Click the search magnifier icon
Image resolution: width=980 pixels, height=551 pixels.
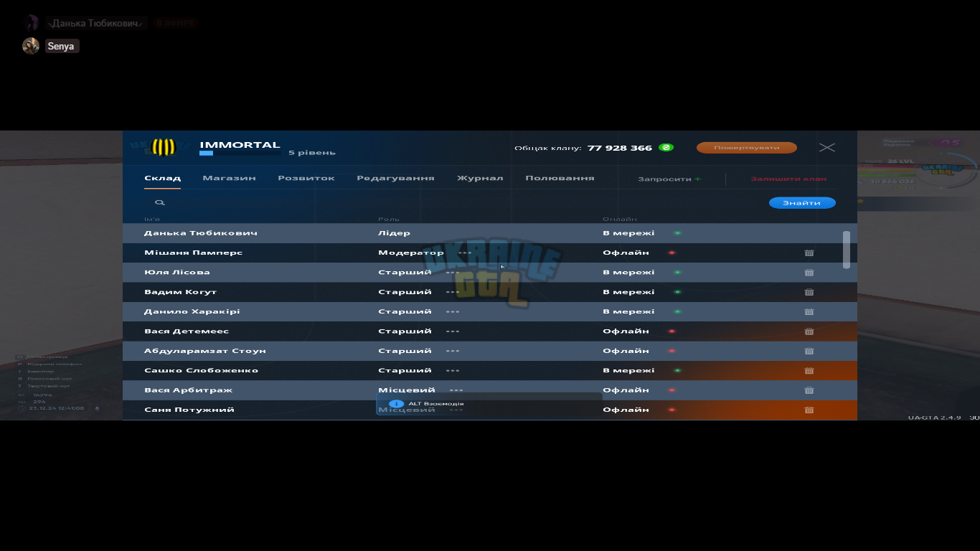(x=160, y=203)
